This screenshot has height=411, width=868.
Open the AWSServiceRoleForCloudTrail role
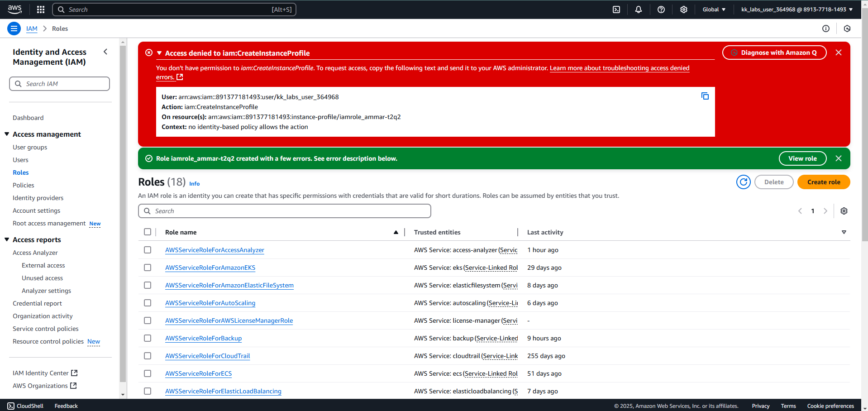(207, 356)
